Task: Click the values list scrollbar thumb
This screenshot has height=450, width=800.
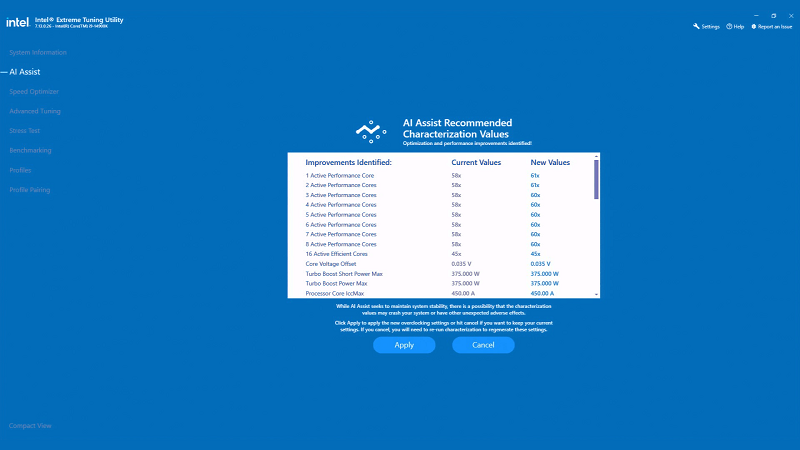Action: click(596, 180)
